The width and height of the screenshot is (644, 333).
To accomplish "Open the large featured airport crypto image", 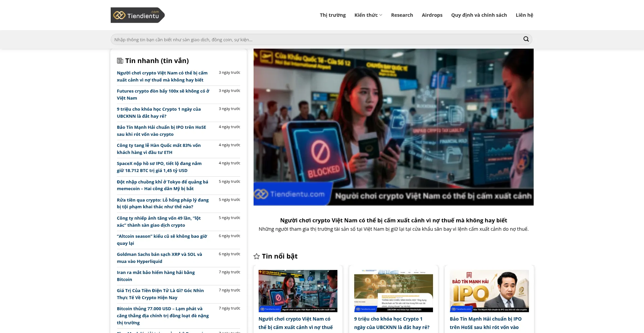I will pos(393,127).
